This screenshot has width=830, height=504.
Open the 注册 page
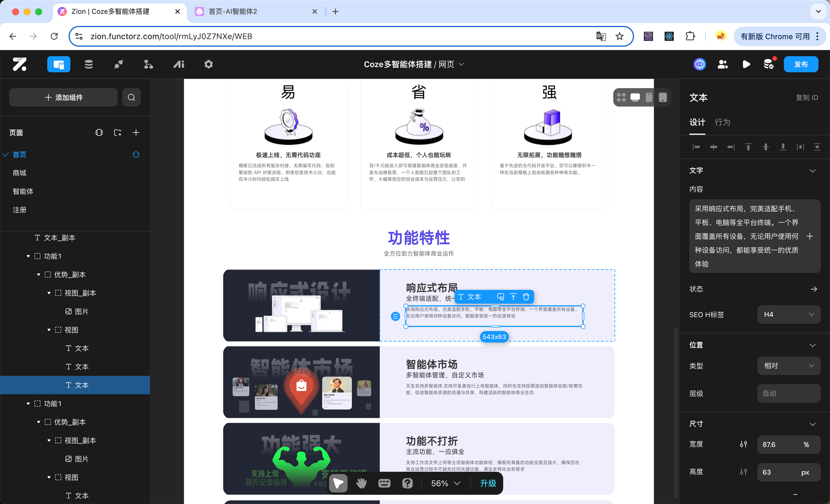click(20, 210)
